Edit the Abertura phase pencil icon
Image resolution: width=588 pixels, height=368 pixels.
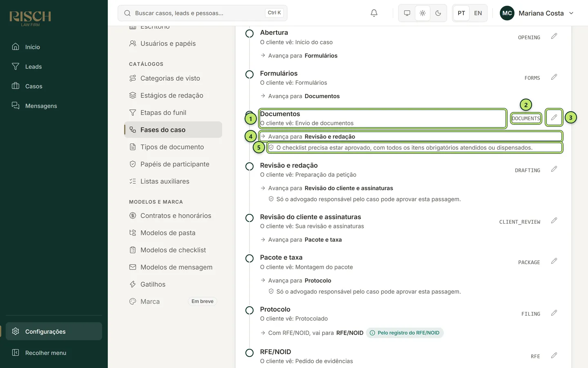554,36
